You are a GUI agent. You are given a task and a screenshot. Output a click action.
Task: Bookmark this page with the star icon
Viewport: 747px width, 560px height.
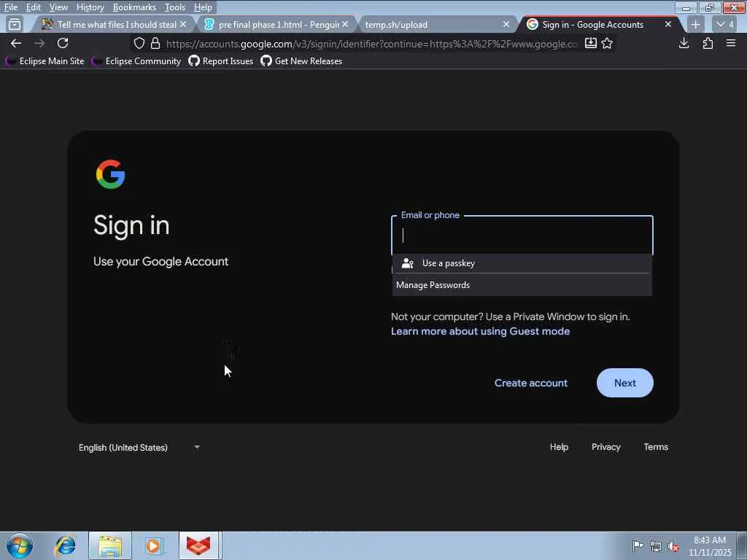pos(607,43)
